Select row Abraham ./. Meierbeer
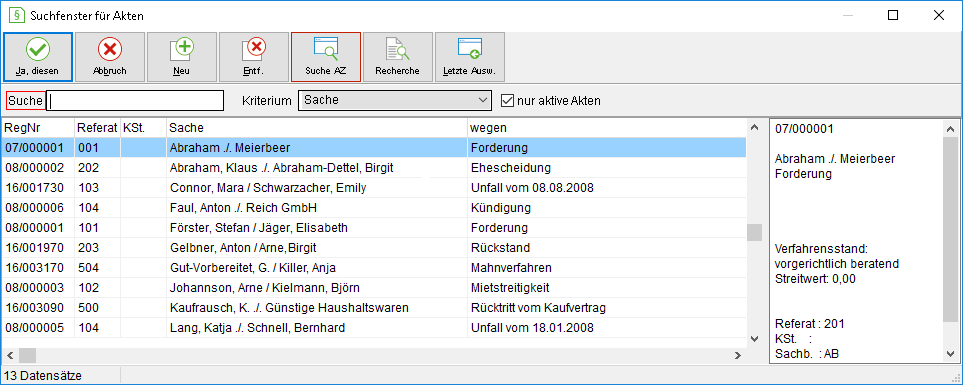Viewport: 964px width, 385px height. coord(374,148)
